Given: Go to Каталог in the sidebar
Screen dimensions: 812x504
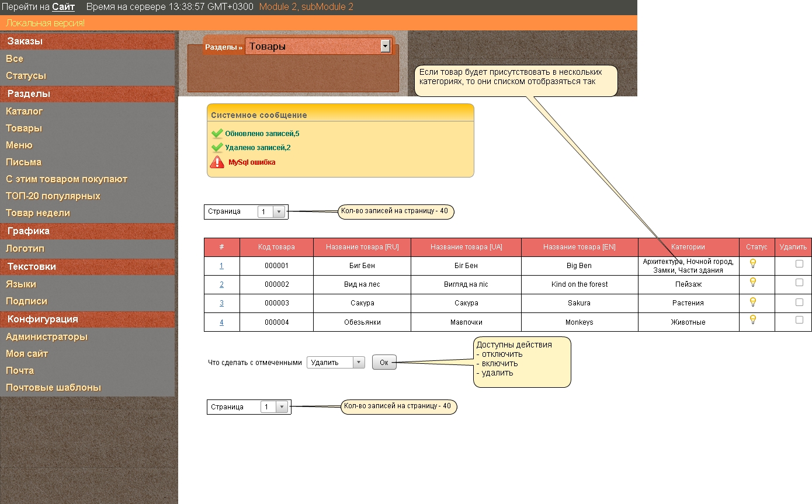Looking at the screenshot, I should coord(25,111).
